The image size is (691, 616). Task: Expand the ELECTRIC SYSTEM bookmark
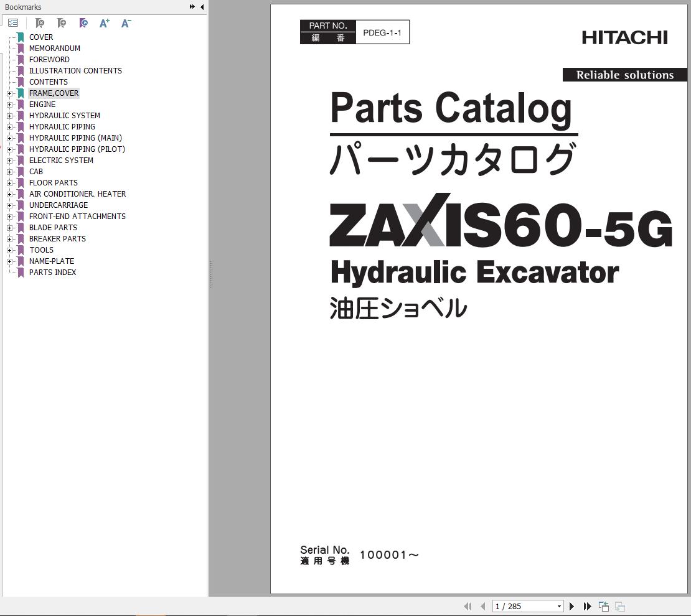tap(10, 161)
